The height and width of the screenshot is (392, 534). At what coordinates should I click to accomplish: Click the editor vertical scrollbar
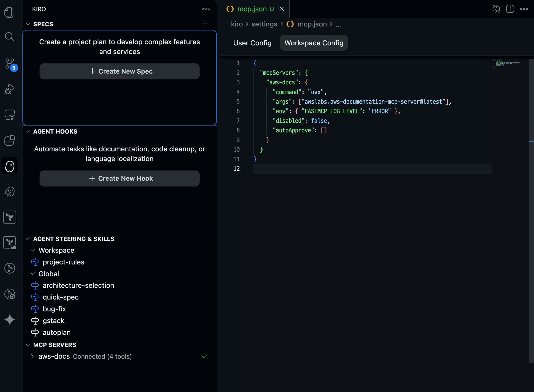tap(531, 211)
